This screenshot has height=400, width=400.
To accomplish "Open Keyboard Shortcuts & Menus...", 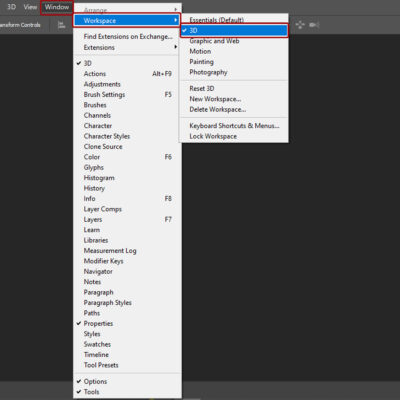I will click(x=234, y=126).
